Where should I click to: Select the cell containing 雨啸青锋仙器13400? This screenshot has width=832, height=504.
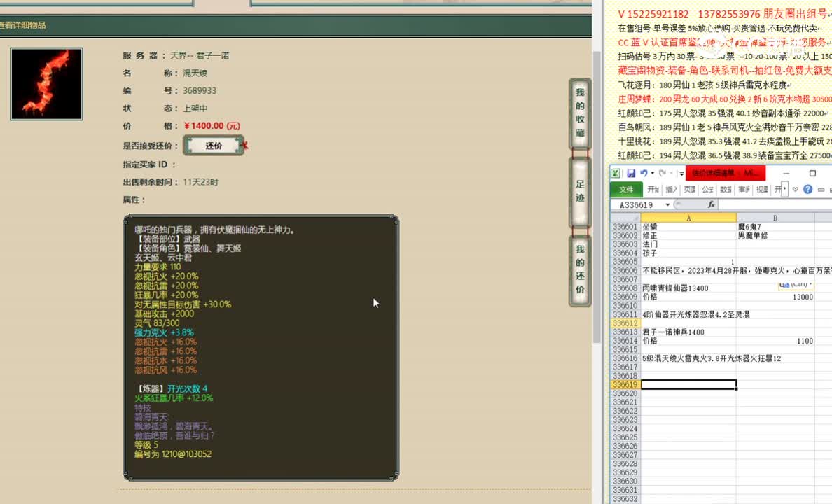coord(688,288)
